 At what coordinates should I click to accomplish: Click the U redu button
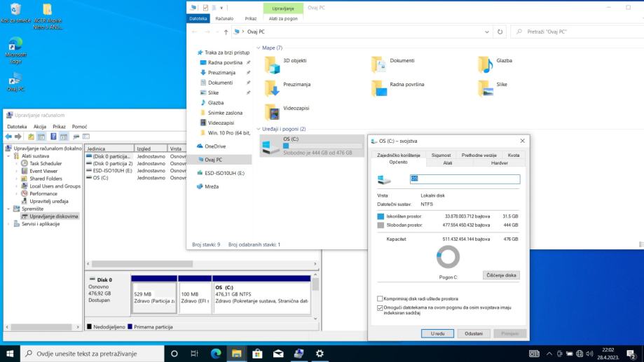[x=437, y=334]
